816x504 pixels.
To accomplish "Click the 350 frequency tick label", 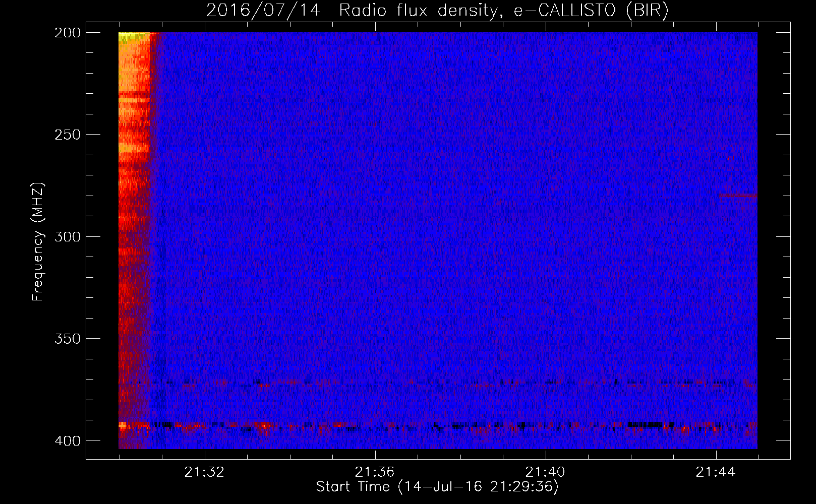I will tap(67, 339).
